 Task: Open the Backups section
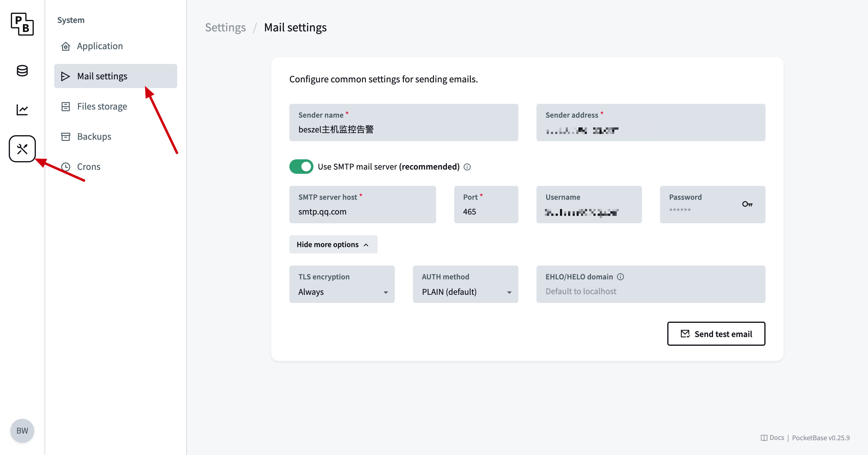click(x=94, y=137)
